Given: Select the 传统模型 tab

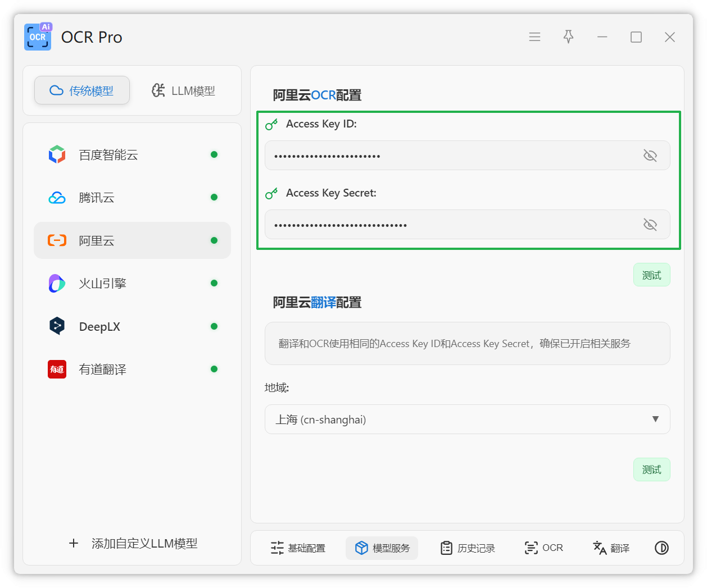Looking at the screenshot, I should [x=82, y=91].
